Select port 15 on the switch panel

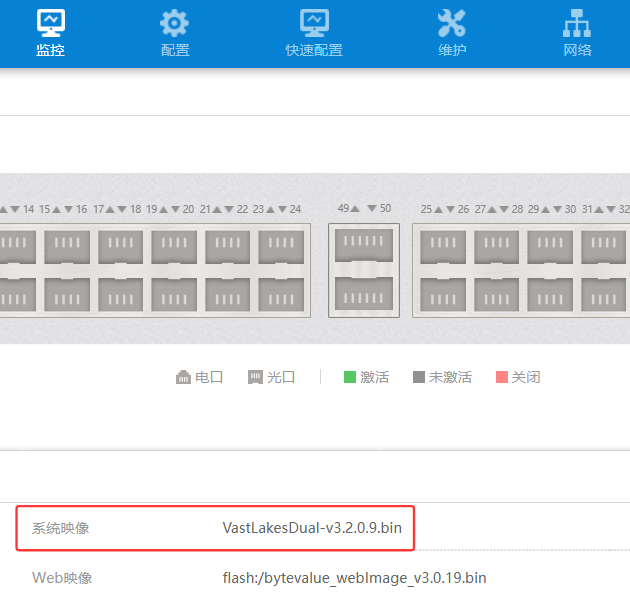point(66,246)
